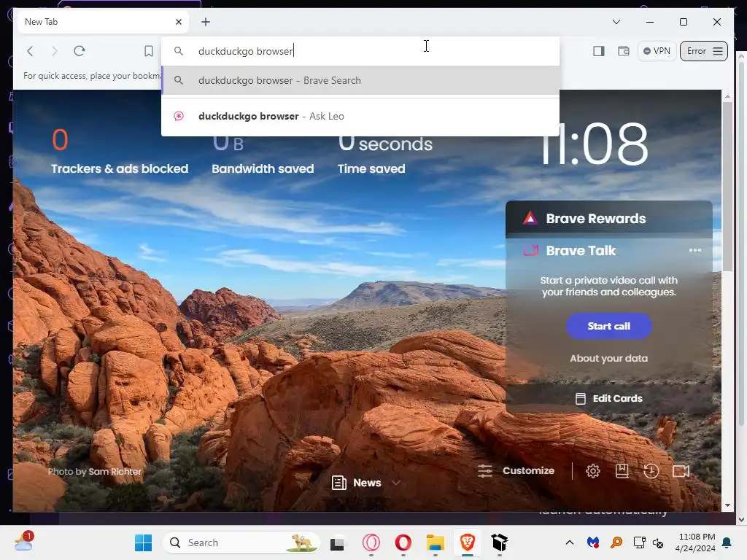This screenshot has width=747, height=560.
Task: Choose duckduckgo browser Ask Leo suggestion
Action: pos(360,116)
